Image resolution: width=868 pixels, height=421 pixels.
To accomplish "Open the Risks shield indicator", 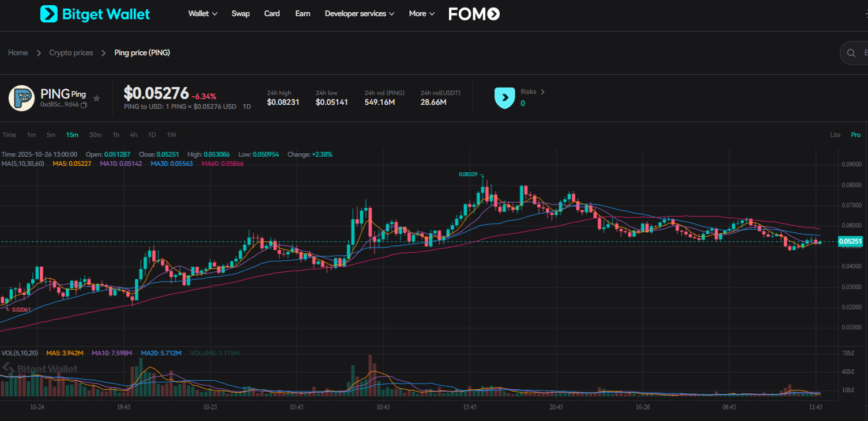I will click(x=504, y=98).
